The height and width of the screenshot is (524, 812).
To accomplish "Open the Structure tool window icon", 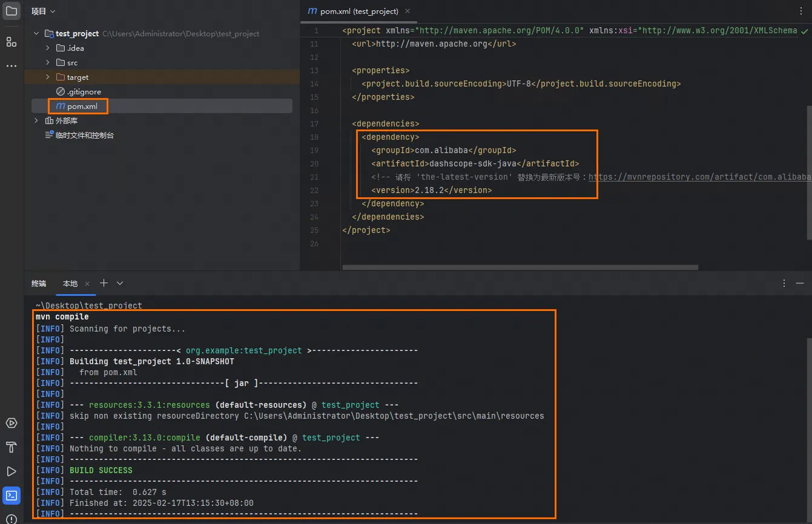I will pyautogui.click(x=12, y=42).
